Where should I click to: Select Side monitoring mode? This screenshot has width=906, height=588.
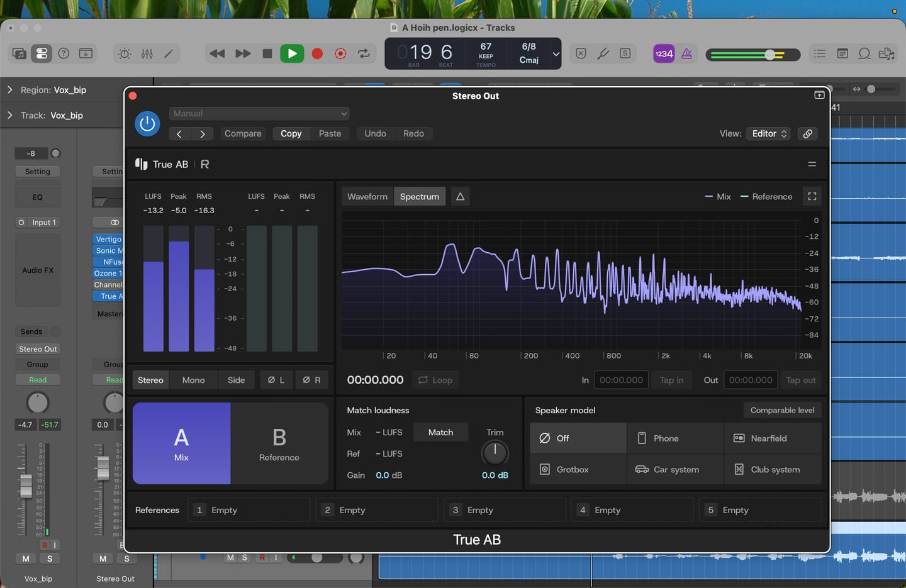[x=236, y=380]
